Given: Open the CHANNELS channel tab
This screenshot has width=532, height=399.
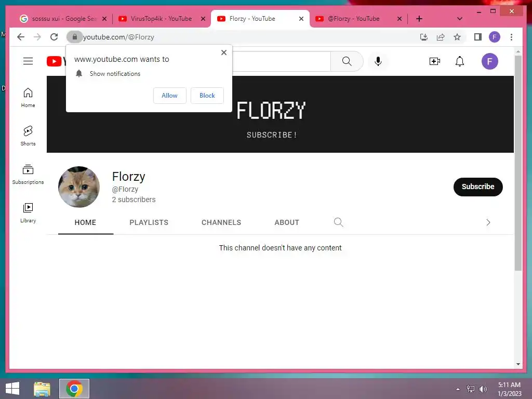Looking at the screenshot, I should (221, 222).
